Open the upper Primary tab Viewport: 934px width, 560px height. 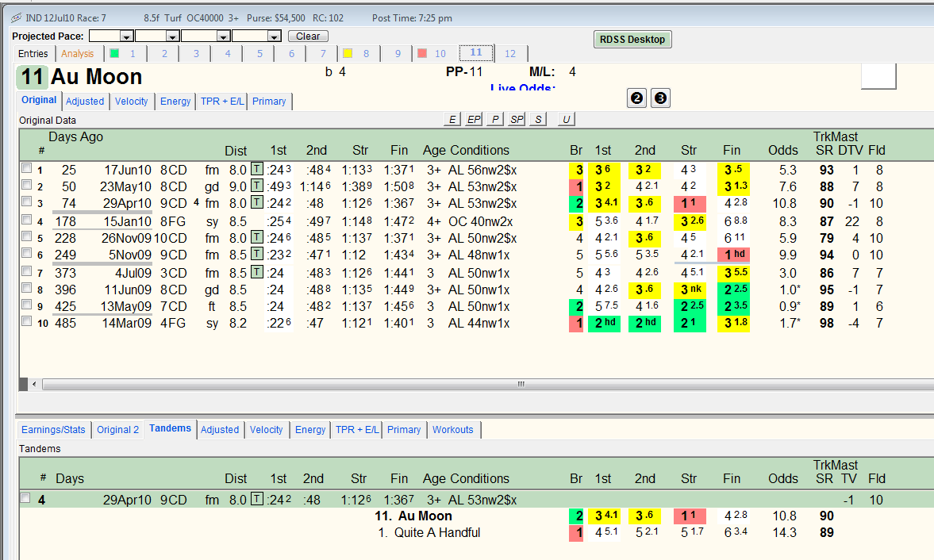click(x=269, y=102)
